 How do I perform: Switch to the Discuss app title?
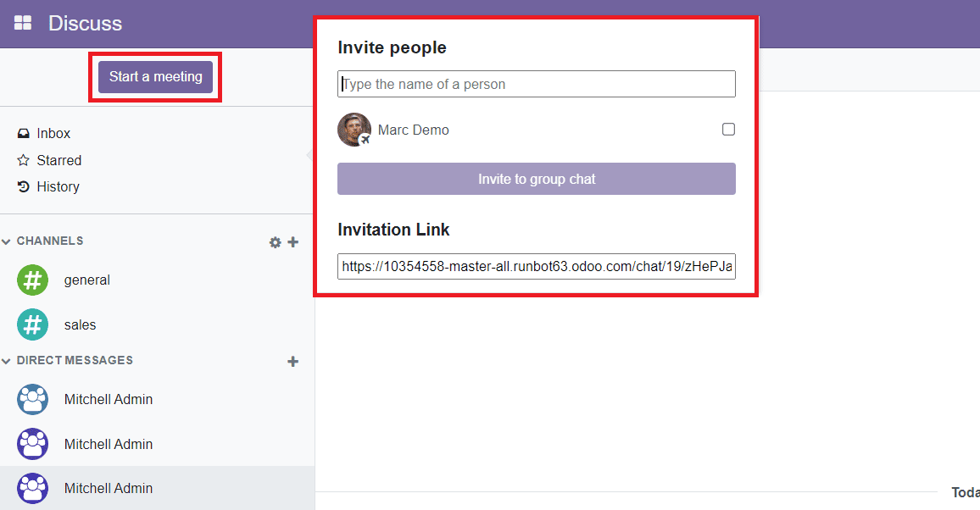(85, 23)
